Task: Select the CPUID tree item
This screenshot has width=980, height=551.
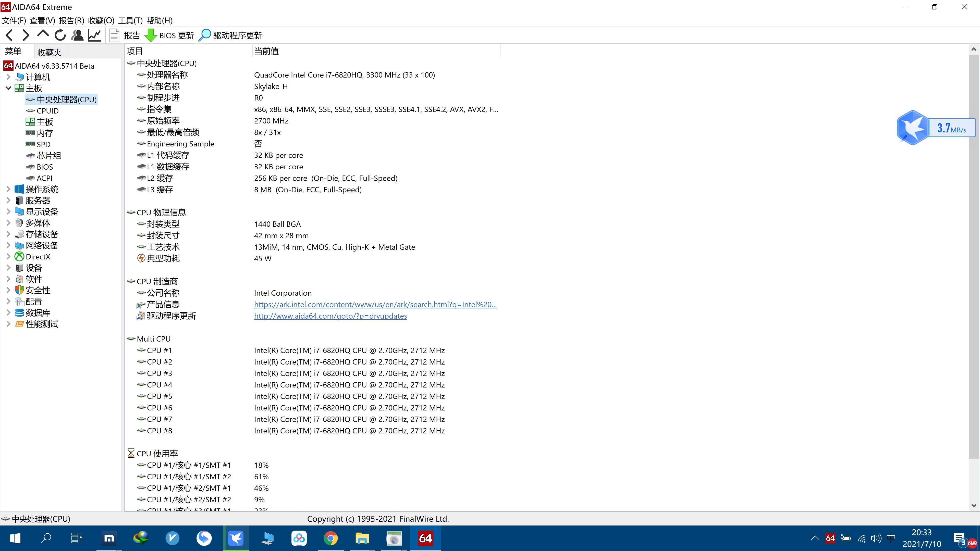Action: (47, 111)
